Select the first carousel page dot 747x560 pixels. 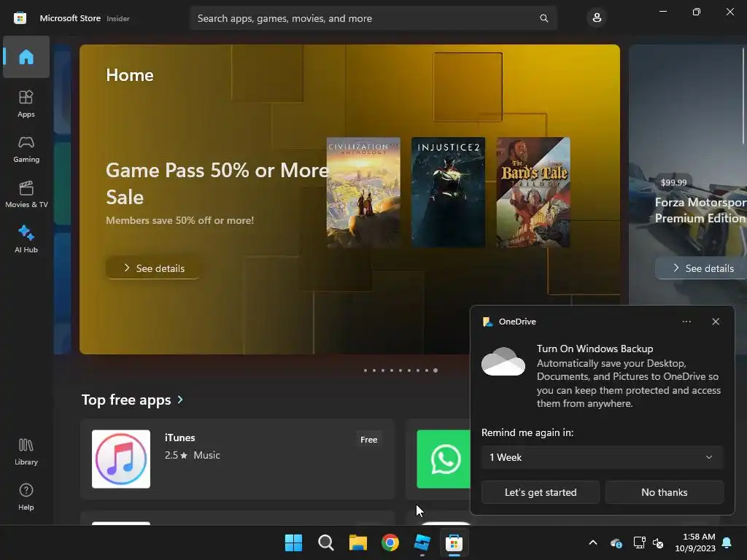click(x=365, y=370)
